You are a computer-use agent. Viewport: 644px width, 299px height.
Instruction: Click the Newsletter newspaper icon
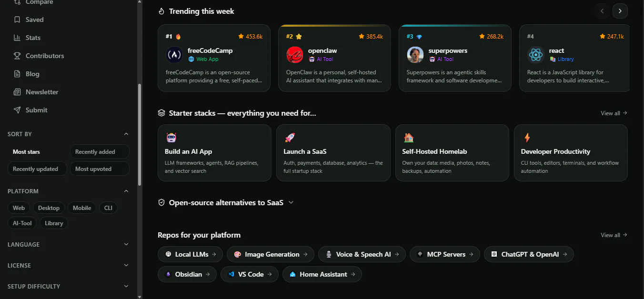pos(17,92)
